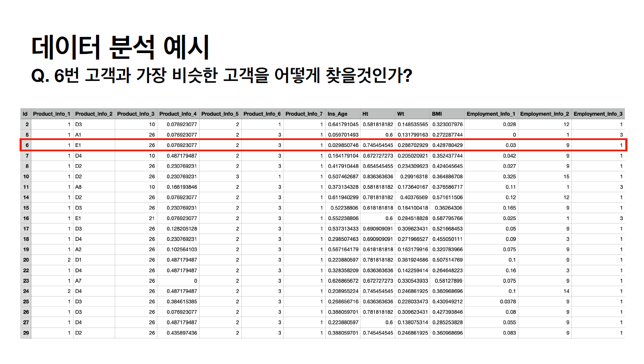Click Wt value 0.288702929

(x=413, y=145)
